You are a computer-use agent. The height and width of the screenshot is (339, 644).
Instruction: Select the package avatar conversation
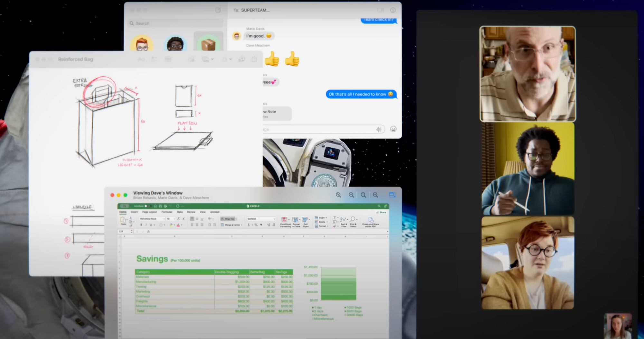[208, 43]
